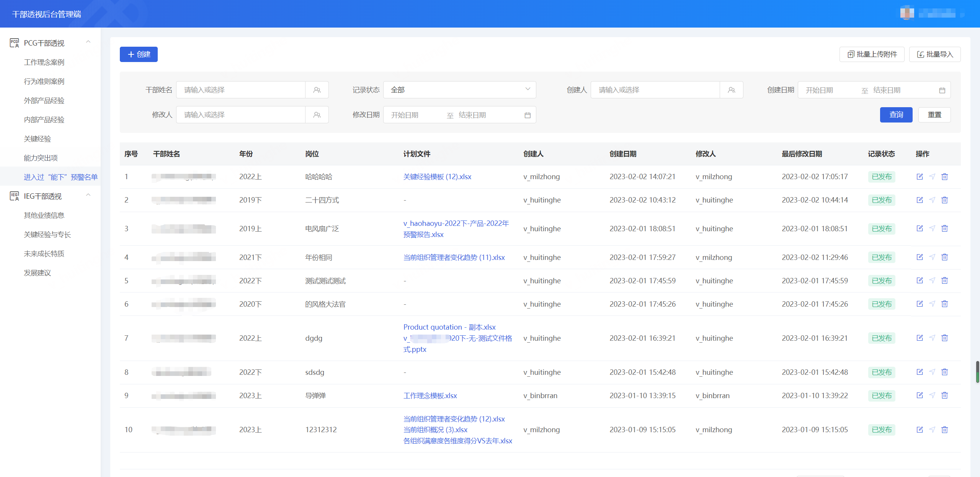Viewport: 980px width, 477px height.
Task: Open Product quotation - 副本.xlsx link
Action: (x=449, y=327)
